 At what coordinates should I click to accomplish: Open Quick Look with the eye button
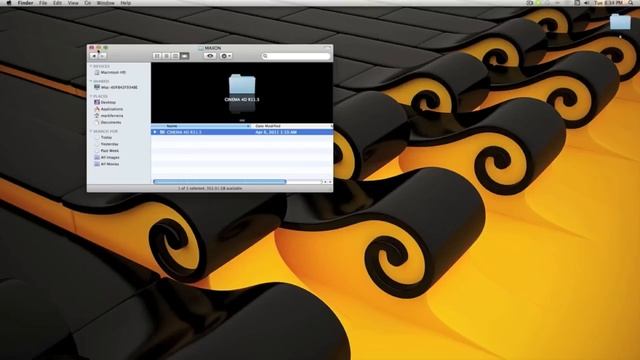(x=210, y=56)
